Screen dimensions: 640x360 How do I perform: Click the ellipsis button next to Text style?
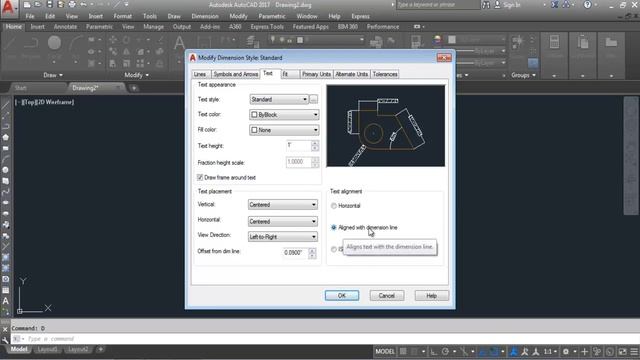[313, 100]
